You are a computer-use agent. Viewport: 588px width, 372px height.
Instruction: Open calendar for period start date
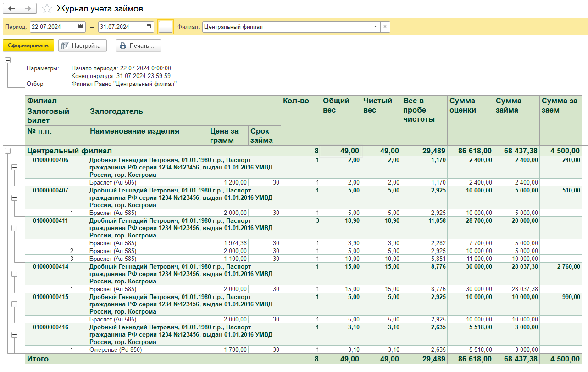81,27
